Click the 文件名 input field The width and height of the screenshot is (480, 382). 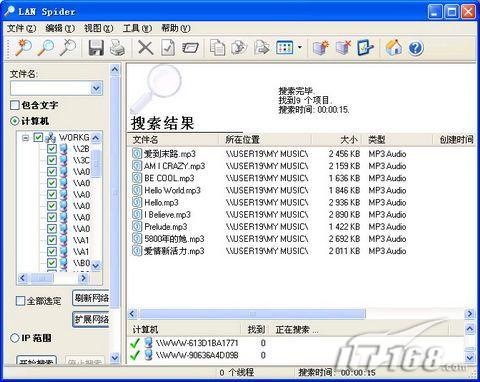click(51, 88)
